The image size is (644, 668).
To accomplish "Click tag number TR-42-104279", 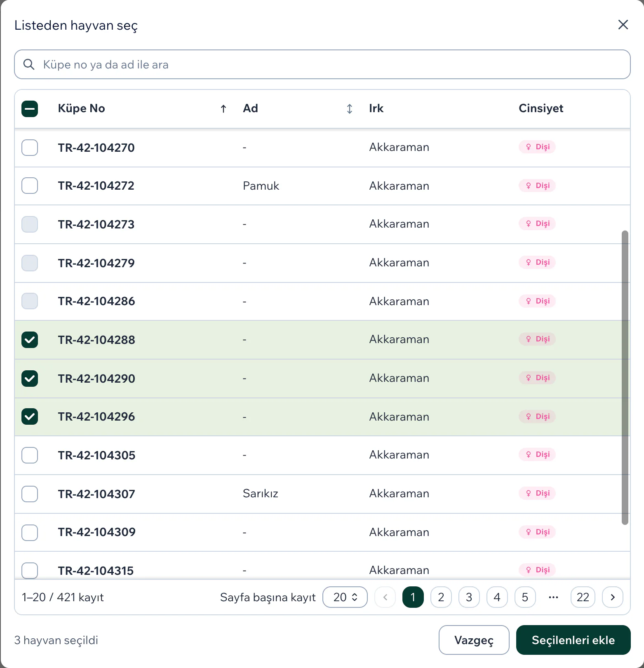I will [x=96, y=263].
